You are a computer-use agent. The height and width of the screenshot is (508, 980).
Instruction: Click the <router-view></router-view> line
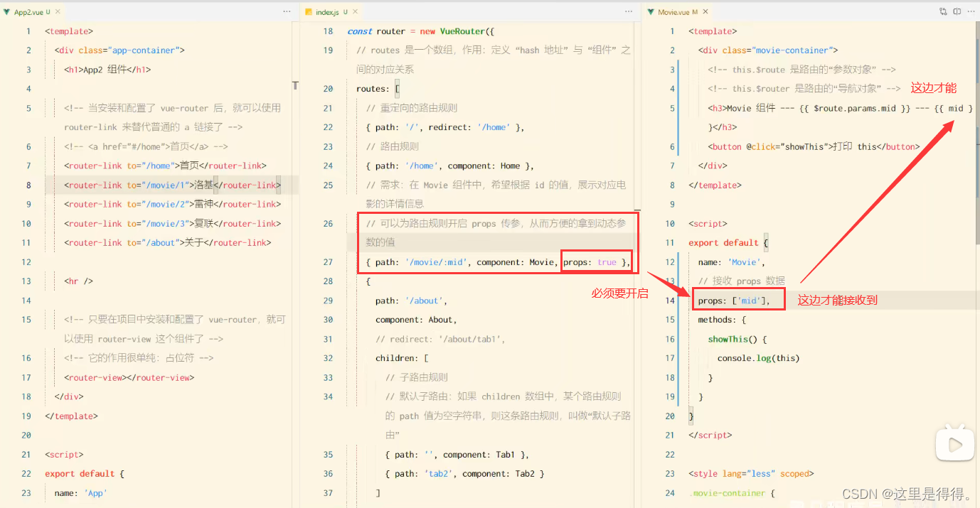(x=129, y=377)
